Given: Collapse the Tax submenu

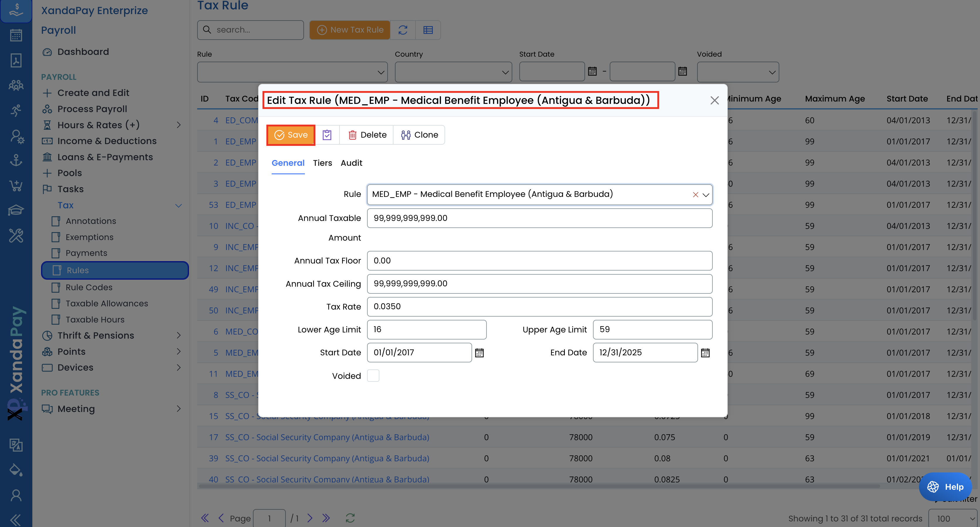Looking at the screenshot, I should tap(178, 205).
